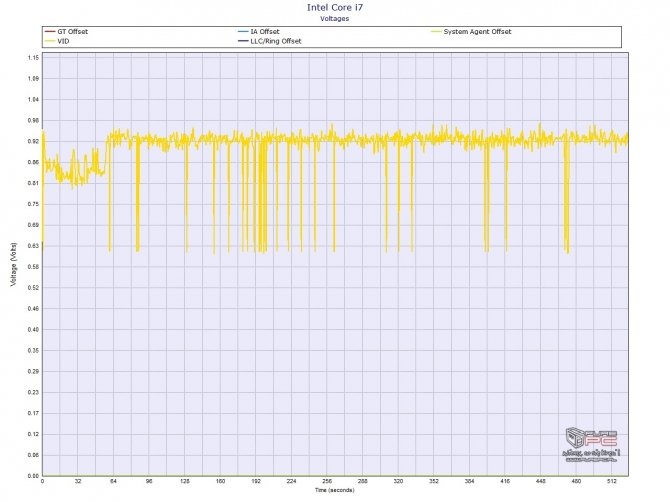This screenshot has height=502, width=670.
Task: Select the VID legend entry
Action: [57, 41]
